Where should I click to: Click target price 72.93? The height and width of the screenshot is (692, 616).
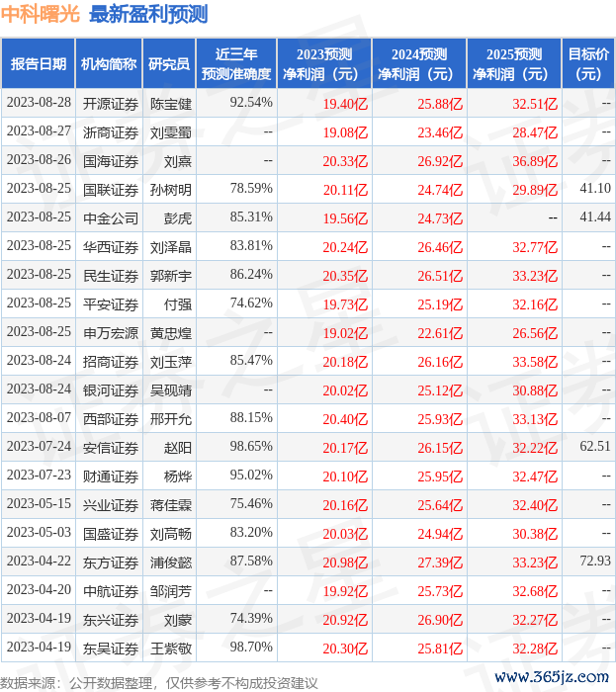click(595, 561)
